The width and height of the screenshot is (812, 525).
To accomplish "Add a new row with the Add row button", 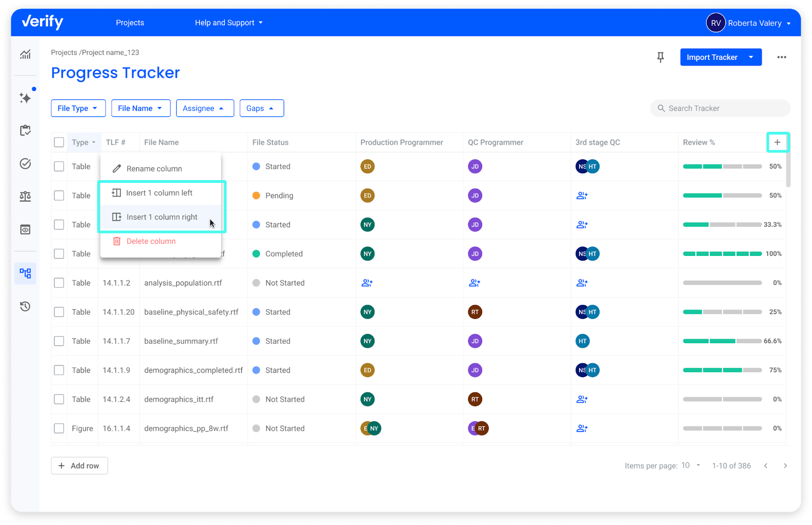I will pyautogui.click(x=79, y=465).
